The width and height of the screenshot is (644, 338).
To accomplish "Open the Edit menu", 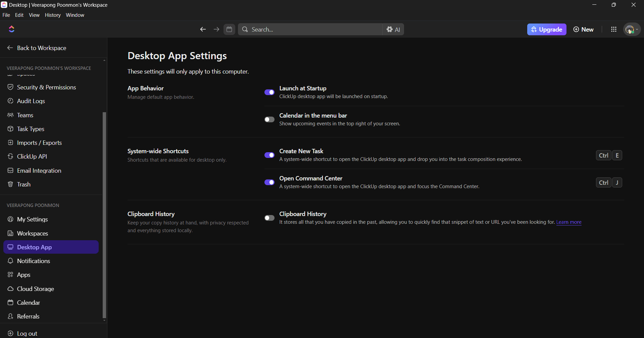I will [19, 15].
